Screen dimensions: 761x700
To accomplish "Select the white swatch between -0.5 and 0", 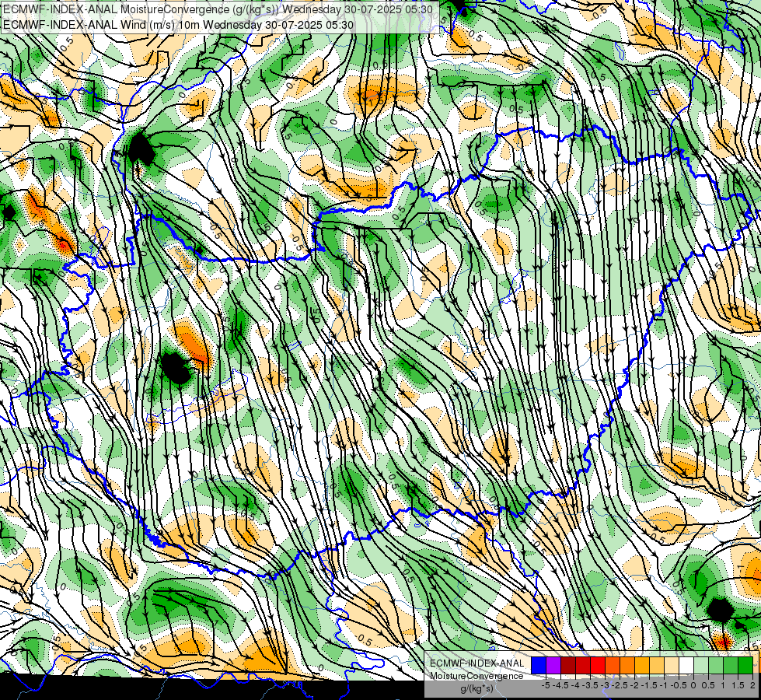I will coord(686,666).
